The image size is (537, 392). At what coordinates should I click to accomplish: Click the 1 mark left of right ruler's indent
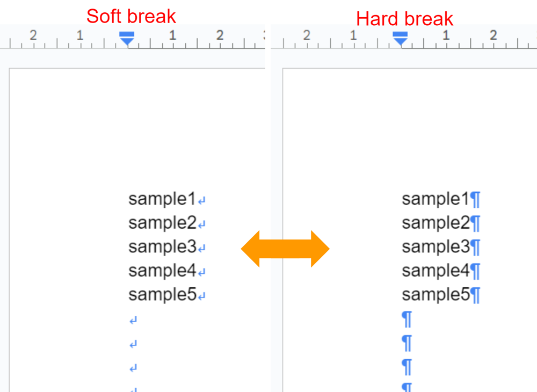353,35
